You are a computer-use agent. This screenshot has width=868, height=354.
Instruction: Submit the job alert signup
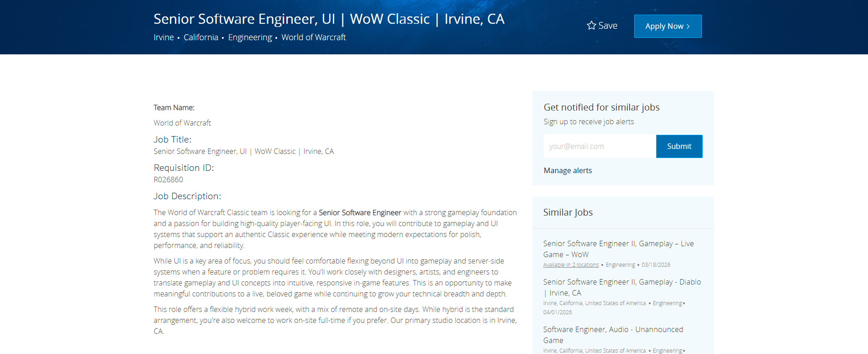679,146
